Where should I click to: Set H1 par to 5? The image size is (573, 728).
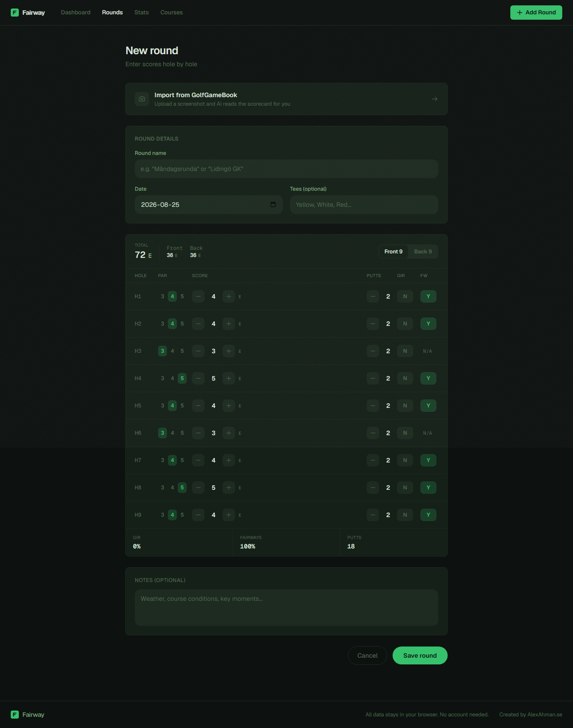182,296
